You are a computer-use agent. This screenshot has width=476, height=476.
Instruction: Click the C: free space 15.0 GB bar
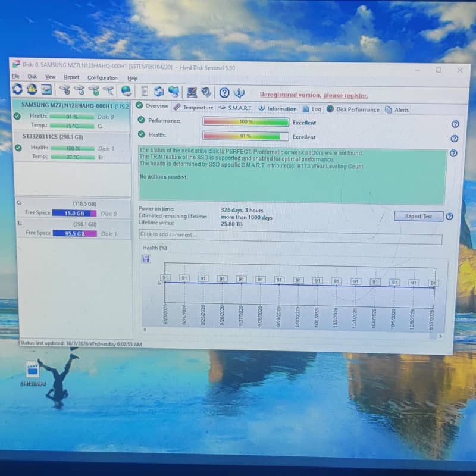74,213
